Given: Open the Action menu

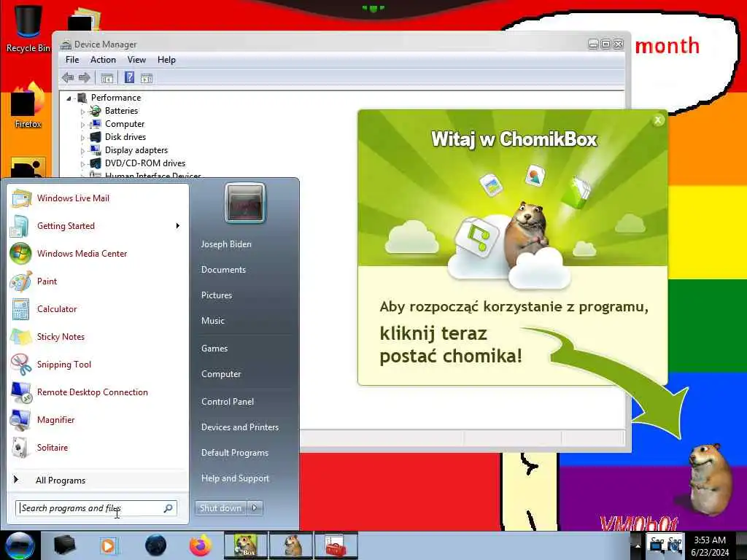Looking at the screenshot, I should pos(103,60).
